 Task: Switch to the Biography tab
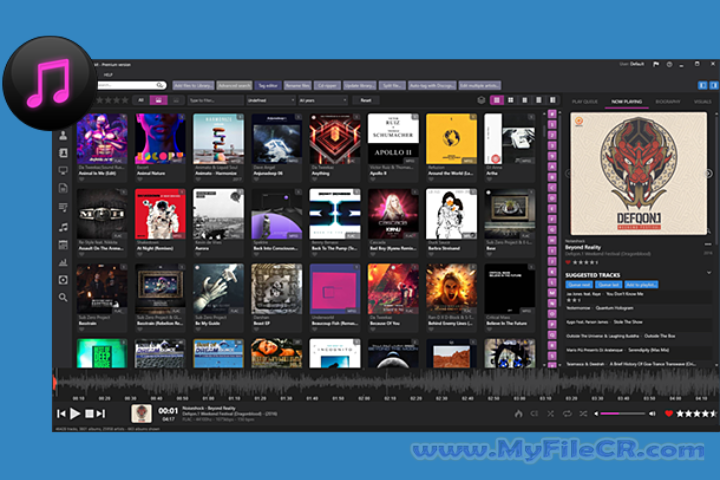[x=668, y=102]
